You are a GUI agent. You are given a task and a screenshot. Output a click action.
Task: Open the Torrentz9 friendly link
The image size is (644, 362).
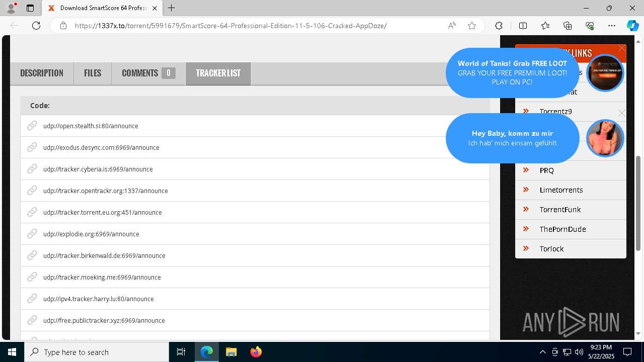point(555,111)
